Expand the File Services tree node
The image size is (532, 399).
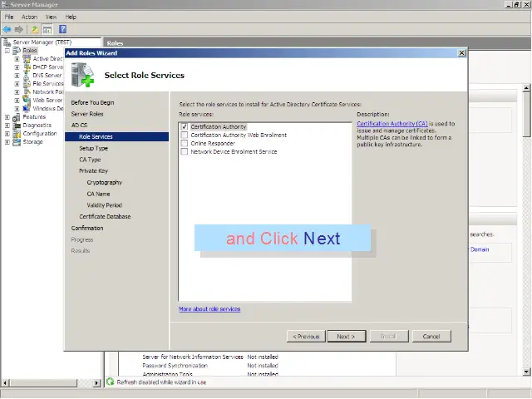[17, 84]
